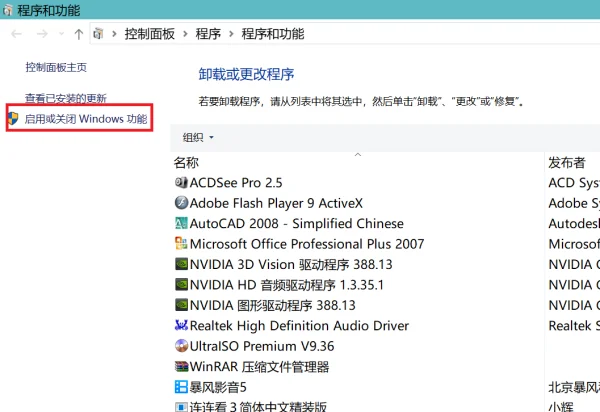Select AutoCAD 2008 - Simplified Chinese entry
This screenshot has height=412, width=600.
(297, 223)
